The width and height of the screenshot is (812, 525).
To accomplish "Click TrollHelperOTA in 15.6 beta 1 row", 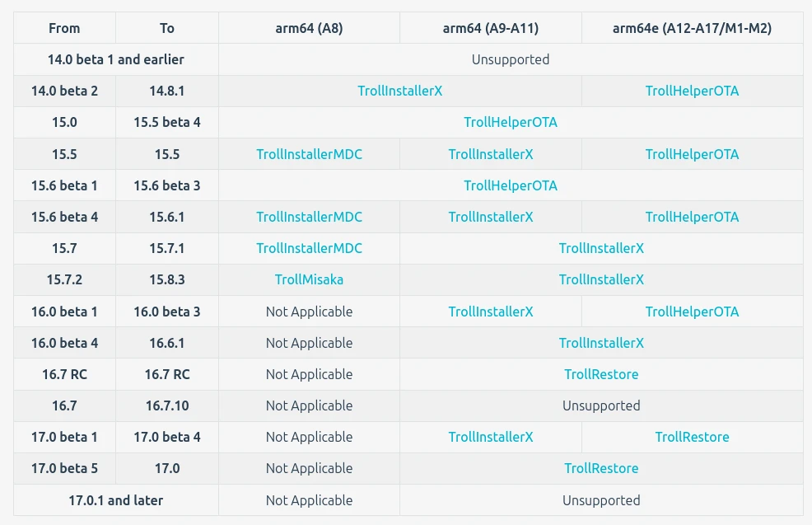I will [510, 185].
